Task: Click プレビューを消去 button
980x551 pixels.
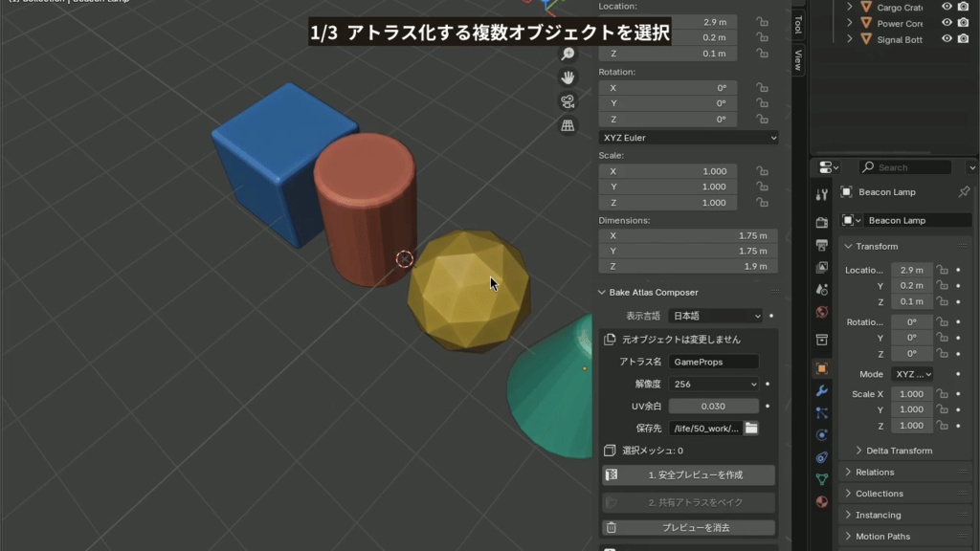Action: [x=688, y=527]
